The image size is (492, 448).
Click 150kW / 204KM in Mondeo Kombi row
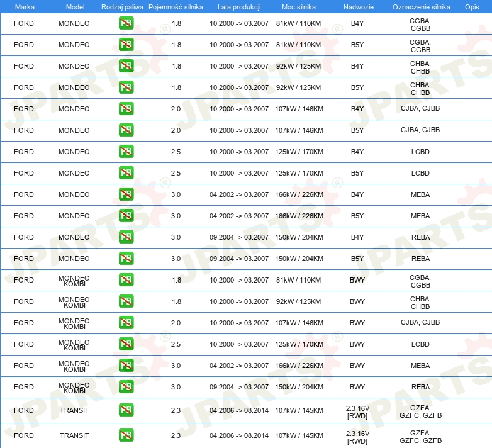click(x=299, y=387)
